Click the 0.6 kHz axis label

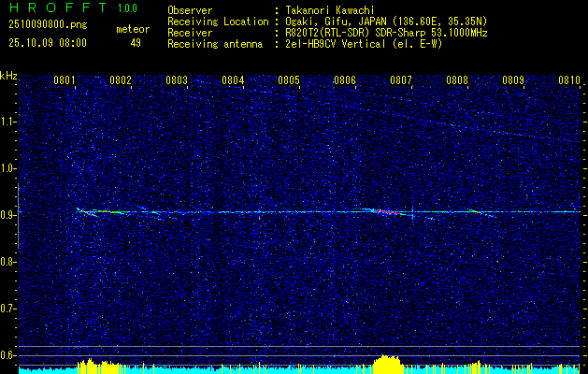pyautogui.click(x=7, y=355)
